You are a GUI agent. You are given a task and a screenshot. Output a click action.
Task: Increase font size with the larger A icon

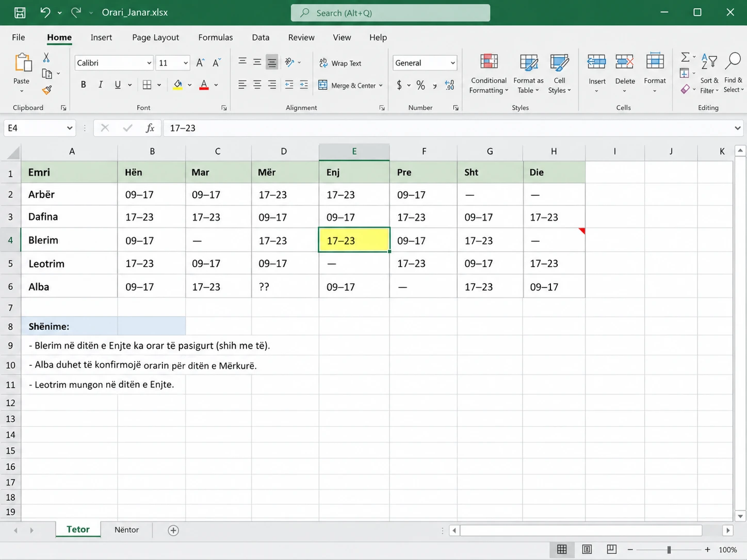pyautogui.click(x=200, y=63)
